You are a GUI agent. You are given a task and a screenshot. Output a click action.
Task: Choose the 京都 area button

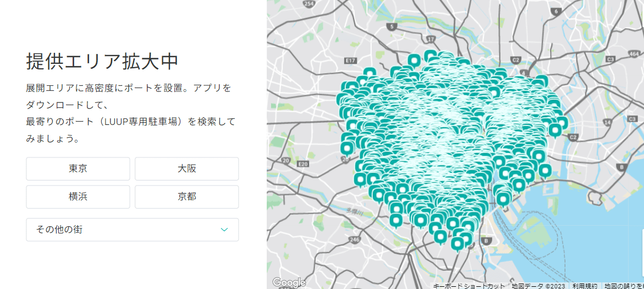point(186,197)
